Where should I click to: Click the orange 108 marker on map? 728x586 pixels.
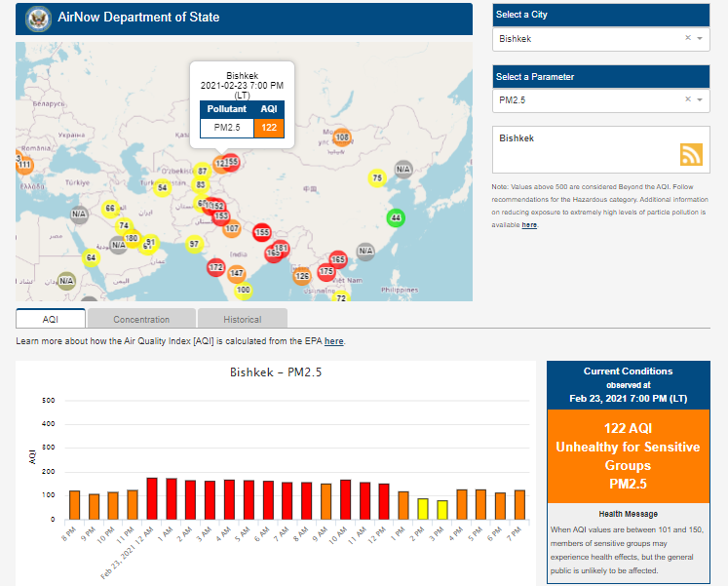[341, 137]
